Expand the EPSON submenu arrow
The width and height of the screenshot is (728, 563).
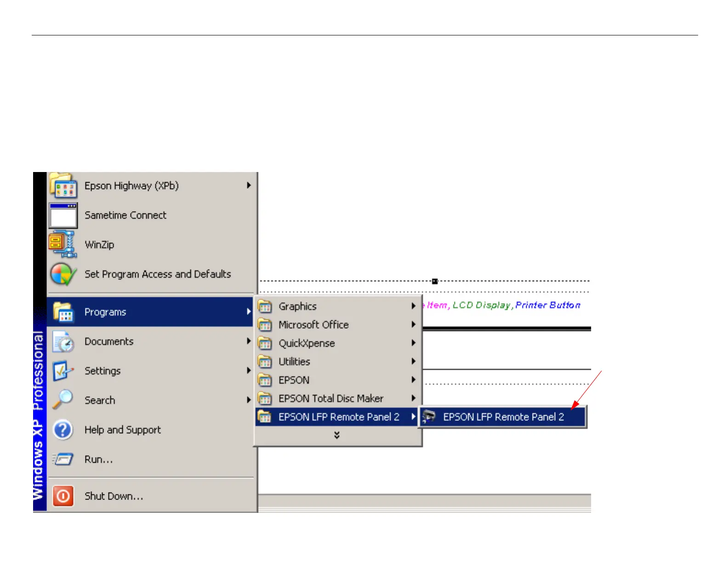tap(414, 380)
